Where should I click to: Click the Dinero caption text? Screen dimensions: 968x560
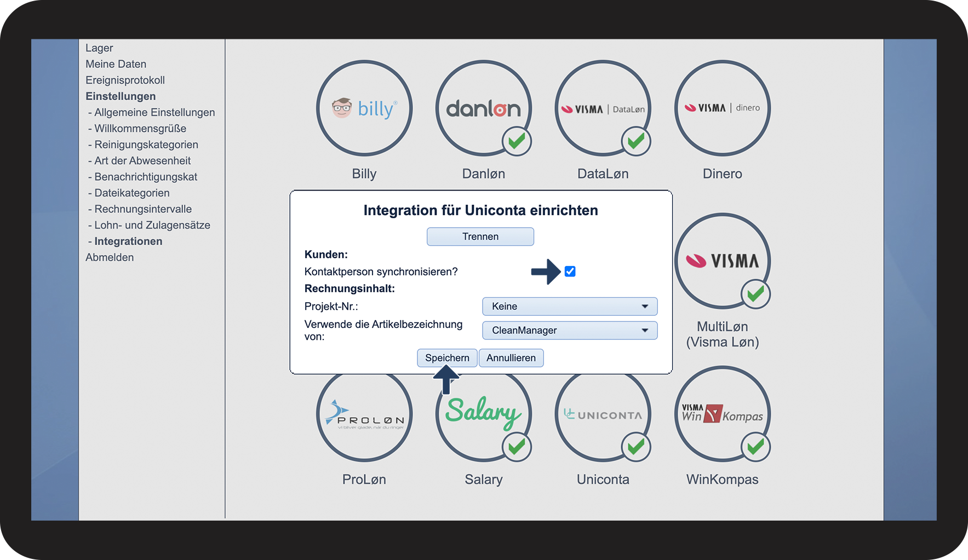(x=723, y=174)
